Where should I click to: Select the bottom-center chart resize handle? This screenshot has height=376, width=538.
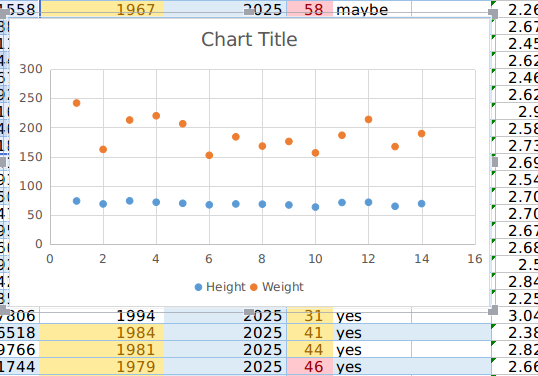click(x=249, y=312)
